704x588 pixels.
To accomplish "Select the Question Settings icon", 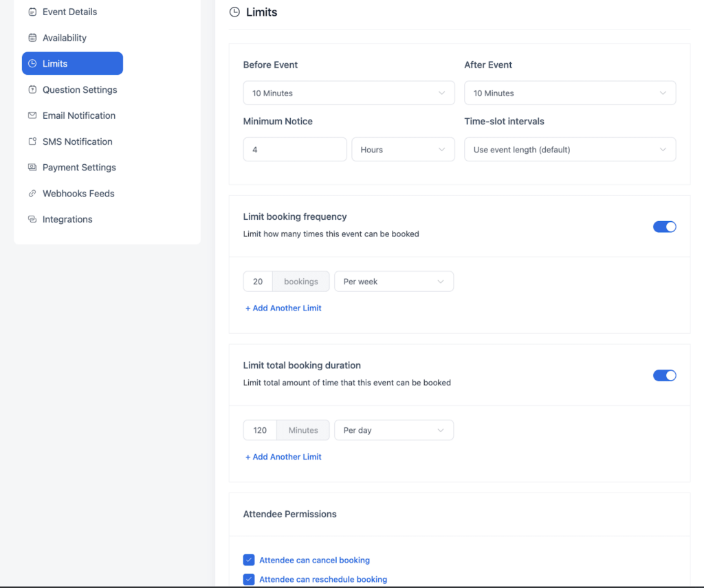I will click(32, 89).
